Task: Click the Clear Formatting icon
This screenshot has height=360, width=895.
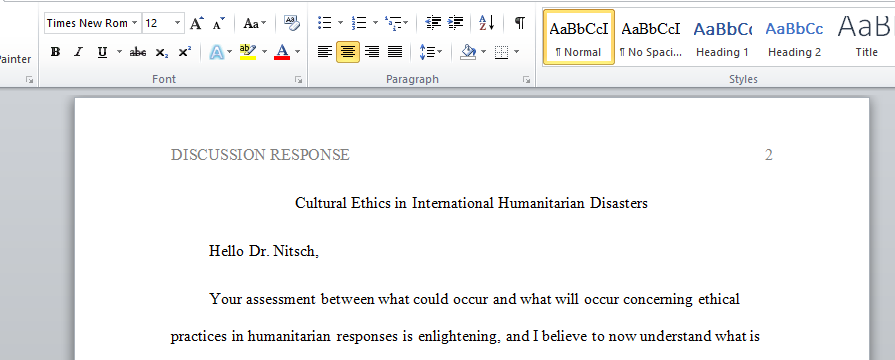Action: 291,23
